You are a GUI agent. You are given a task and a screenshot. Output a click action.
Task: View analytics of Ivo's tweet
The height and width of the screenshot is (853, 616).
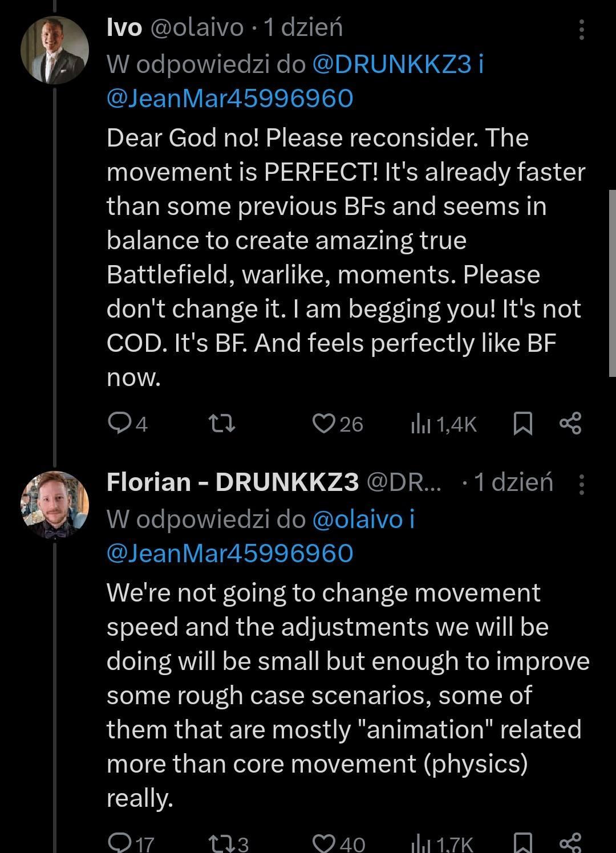pos(420,424)
